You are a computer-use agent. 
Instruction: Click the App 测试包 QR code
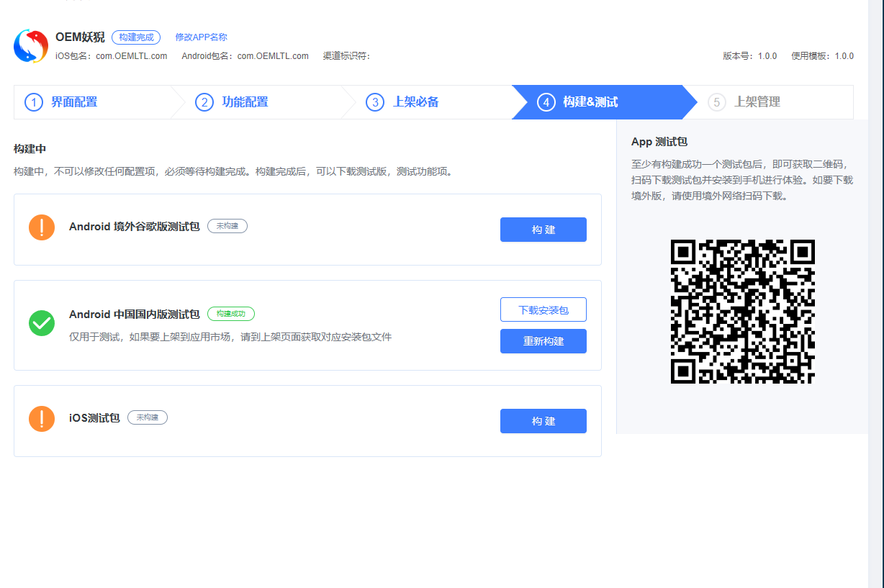point(742,312)
